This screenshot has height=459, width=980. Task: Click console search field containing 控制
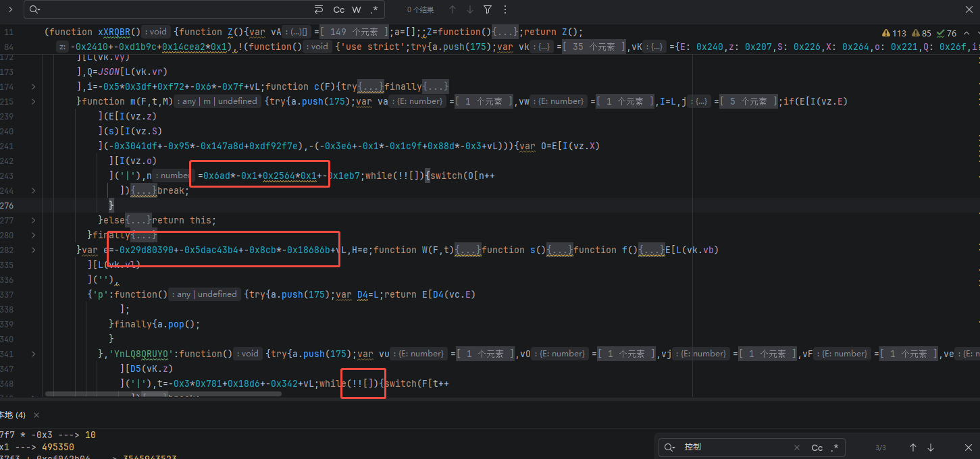(x=736, y=448)
